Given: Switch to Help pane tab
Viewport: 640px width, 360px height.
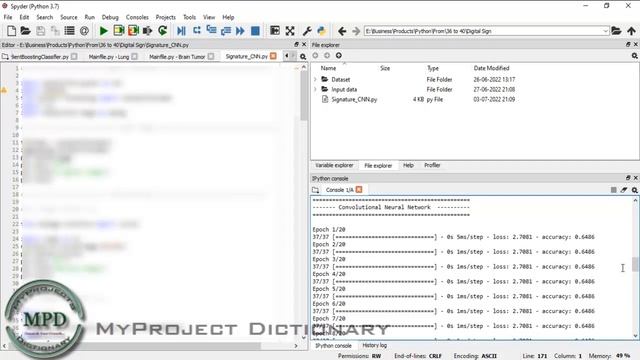Looking at the screenshot, I should point(408,165).
